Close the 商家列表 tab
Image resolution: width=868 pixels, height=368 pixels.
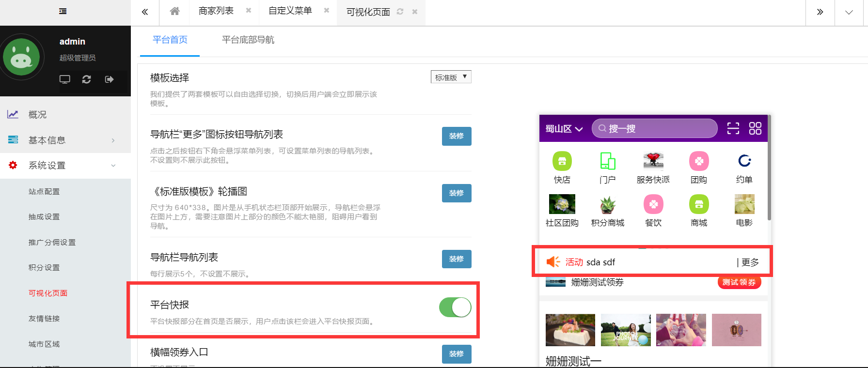tap(249, 10)
